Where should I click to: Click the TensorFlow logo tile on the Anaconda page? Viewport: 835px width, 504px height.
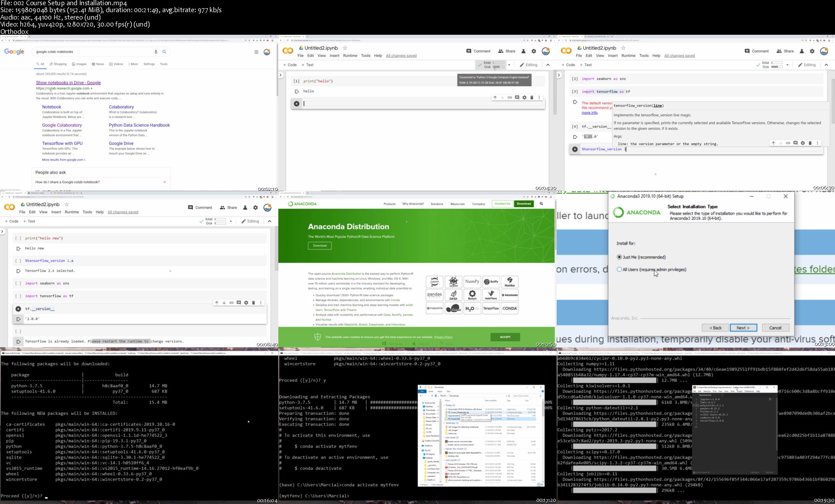[491, 308]
